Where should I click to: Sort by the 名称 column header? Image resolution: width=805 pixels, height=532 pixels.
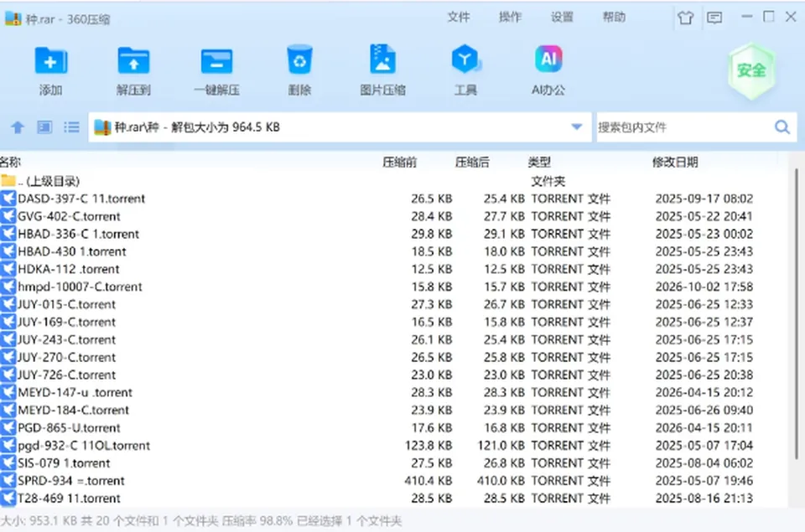(x=10, y=163)
